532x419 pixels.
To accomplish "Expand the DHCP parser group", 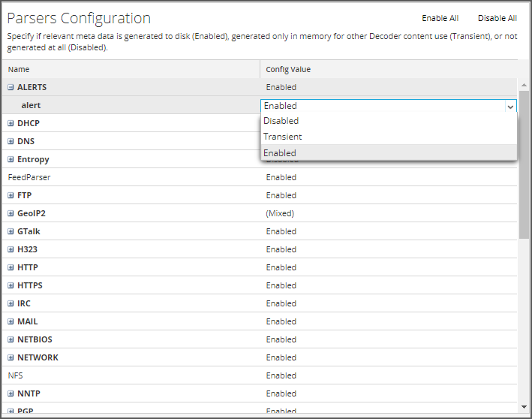I will [x=11, y=123].
